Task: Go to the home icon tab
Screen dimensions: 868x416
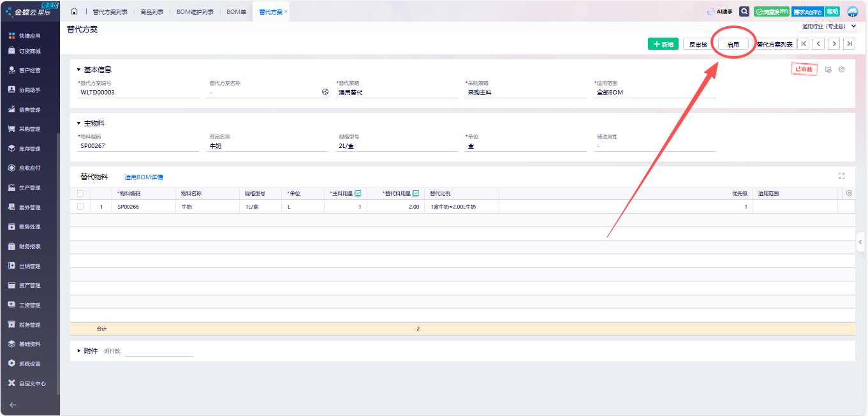Action: [x=74, y=11]
